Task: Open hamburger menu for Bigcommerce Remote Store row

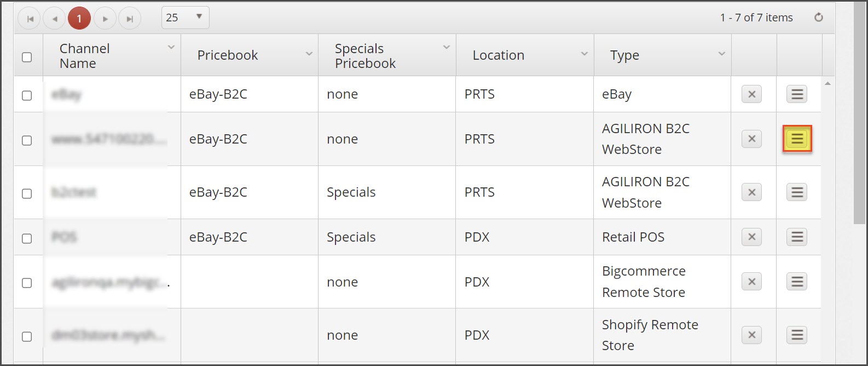Action: pyautogui.click(x=797, y=282)
